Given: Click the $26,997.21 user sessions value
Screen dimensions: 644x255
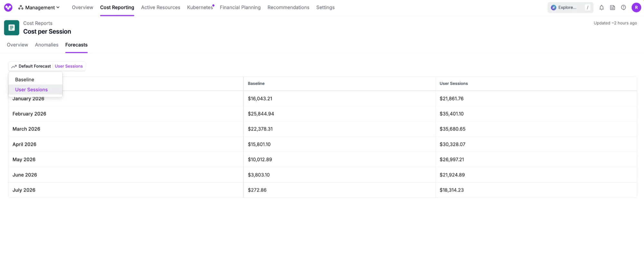Looking at the screenshot, I should coord(452,160).
